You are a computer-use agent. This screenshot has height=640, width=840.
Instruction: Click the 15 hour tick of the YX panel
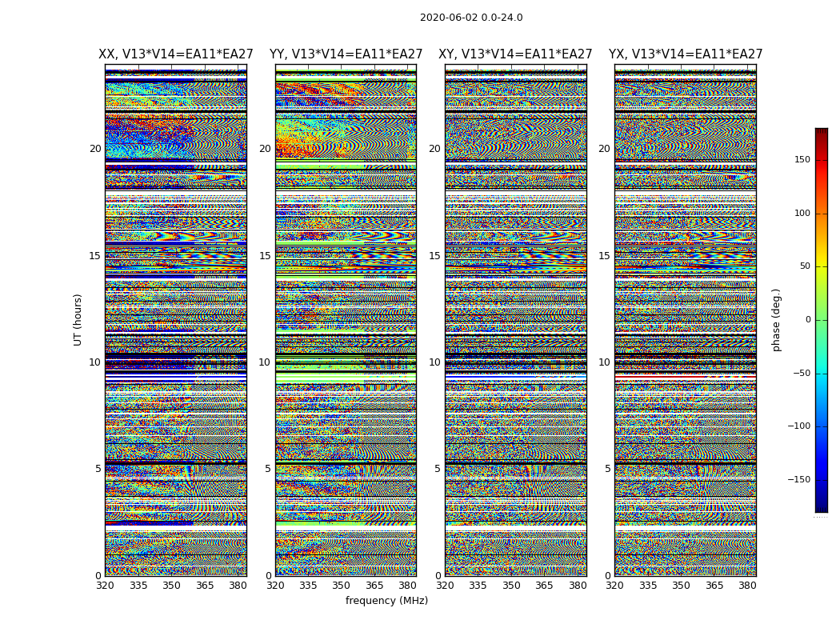(x=604, y=255)
